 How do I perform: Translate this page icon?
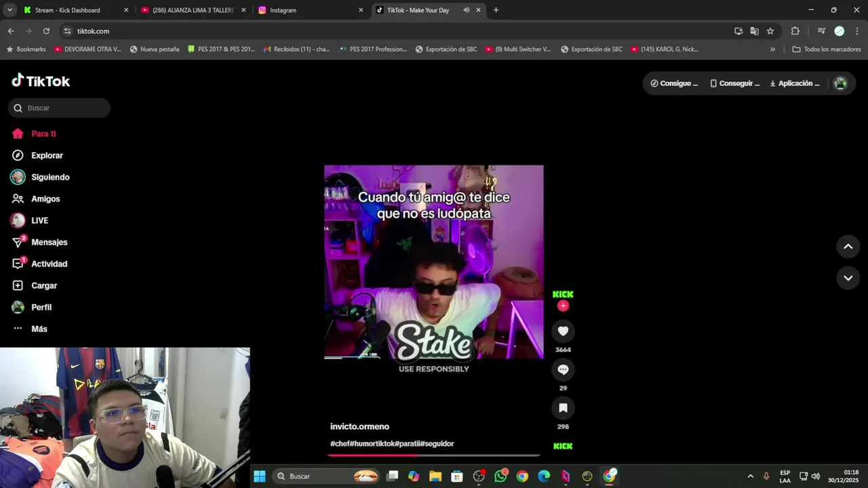754,31
